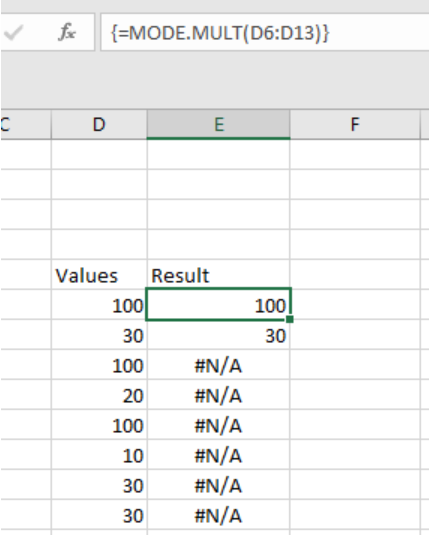Select column E header
The height and width of the screenshot is (535, 429).
click(x=218, y=125)
